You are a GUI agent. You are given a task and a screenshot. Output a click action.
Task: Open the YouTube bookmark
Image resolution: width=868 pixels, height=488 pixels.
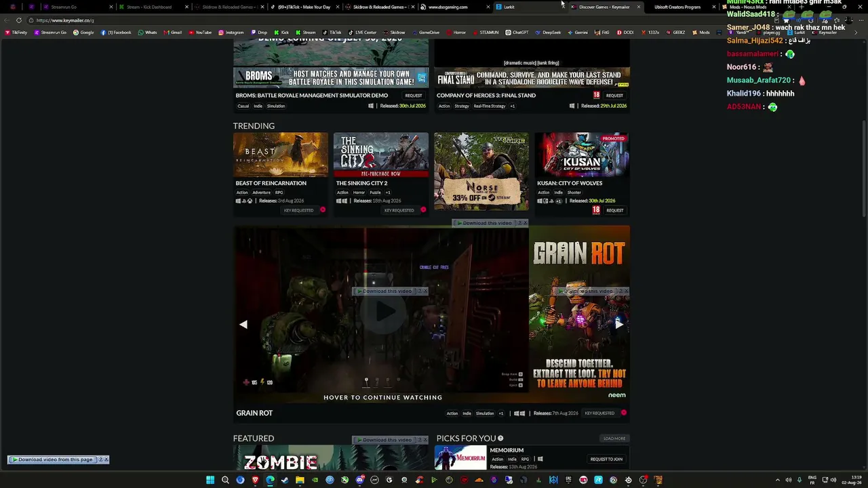point(200,33)
